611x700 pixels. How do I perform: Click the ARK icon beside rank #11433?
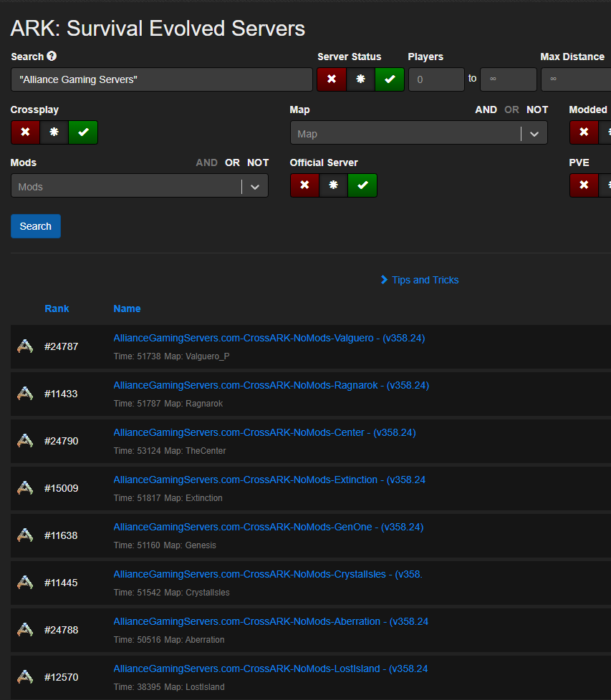point(25,394)
